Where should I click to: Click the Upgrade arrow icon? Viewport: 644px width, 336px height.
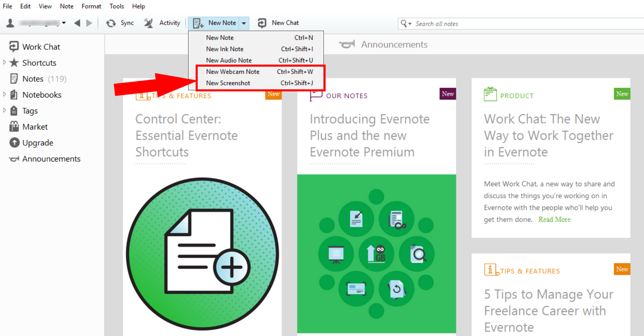coord(14,143)
